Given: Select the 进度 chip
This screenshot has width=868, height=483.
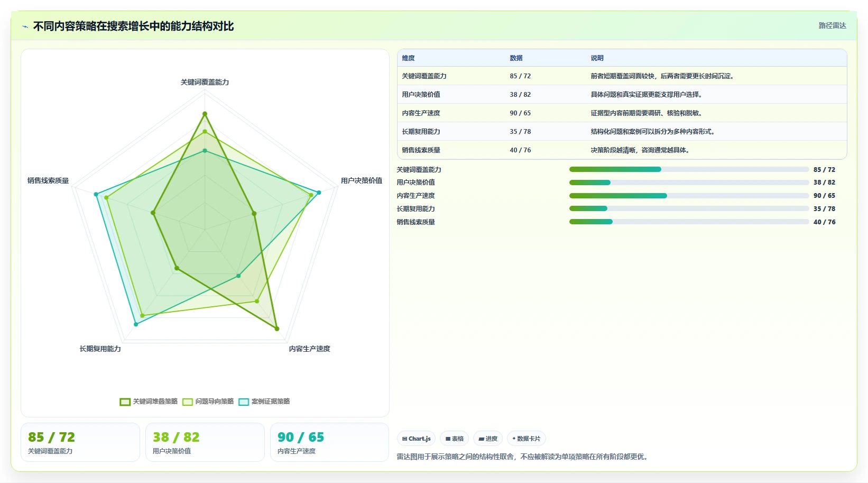Looking at the screenshot, I should (x=488, y=439).
